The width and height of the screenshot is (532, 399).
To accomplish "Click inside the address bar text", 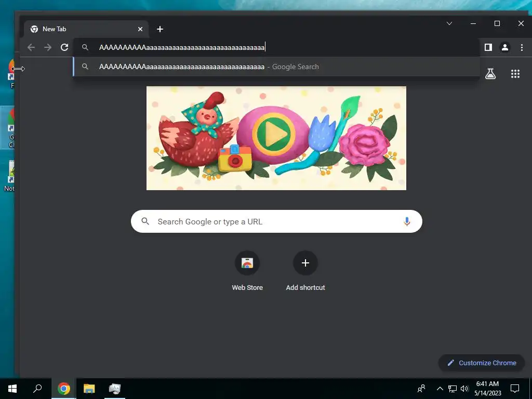I will [x=182, y=47].
